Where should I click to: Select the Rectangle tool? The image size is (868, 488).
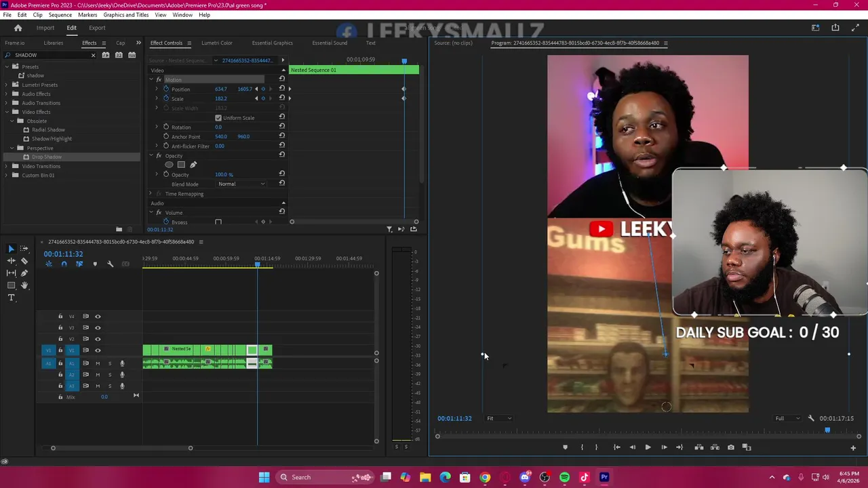coord(12,285)
